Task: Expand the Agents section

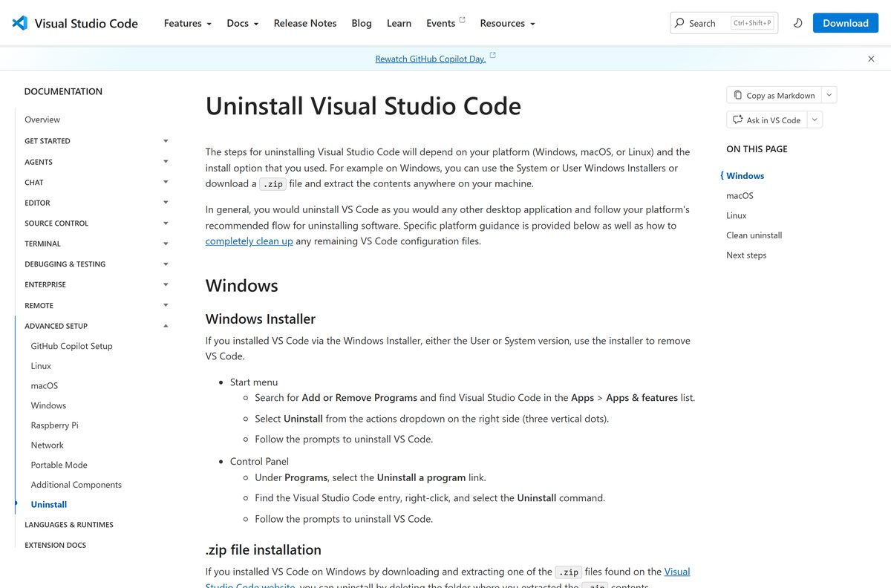Action: click(x=166, y=162)
